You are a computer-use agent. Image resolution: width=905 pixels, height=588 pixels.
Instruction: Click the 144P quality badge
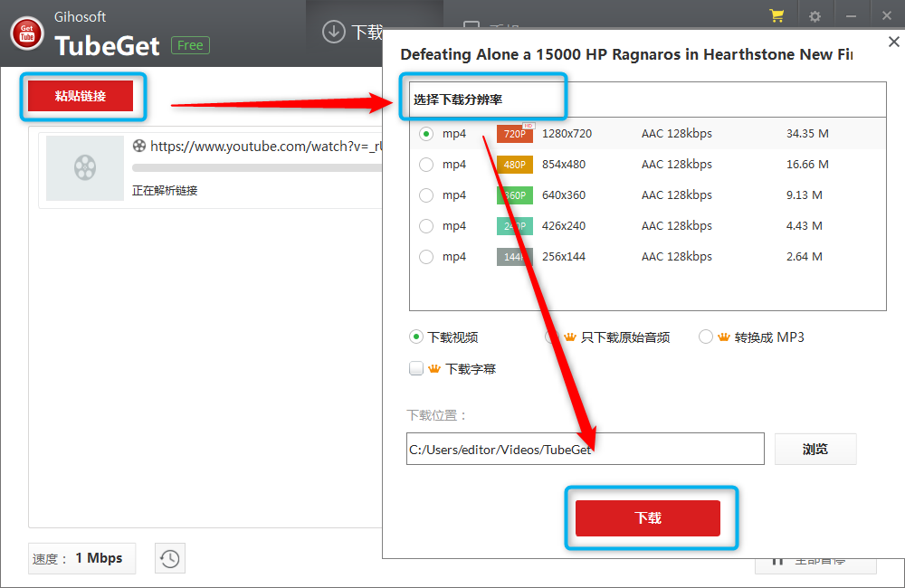pos(515,256)
